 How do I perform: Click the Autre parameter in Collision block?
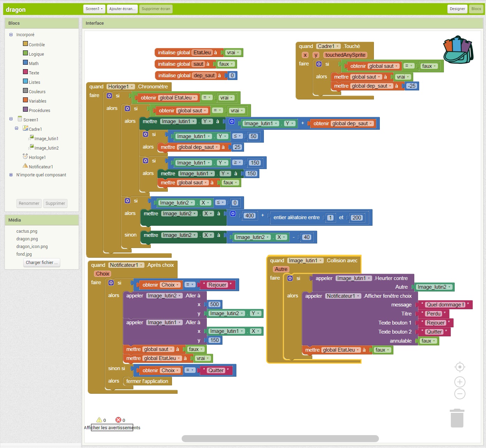click(281, 269)
